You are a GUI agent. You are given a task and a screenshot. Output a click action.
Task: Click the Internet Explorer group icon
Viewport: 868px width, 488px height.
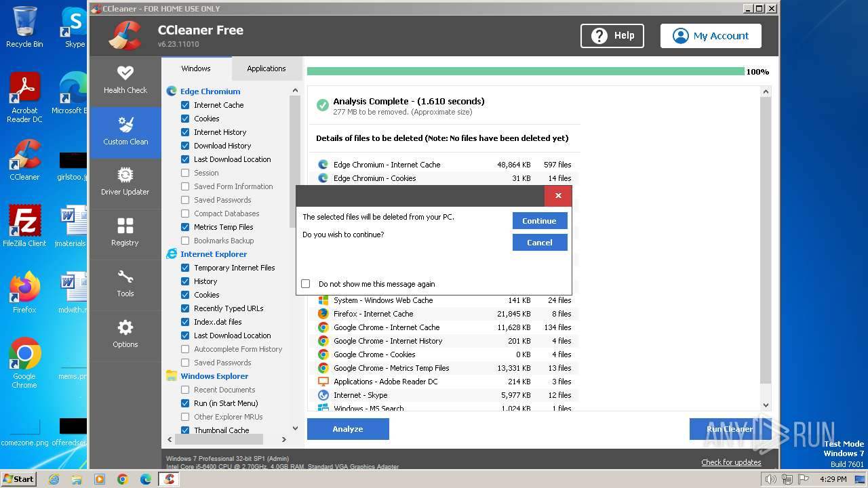tap(172, 253)
